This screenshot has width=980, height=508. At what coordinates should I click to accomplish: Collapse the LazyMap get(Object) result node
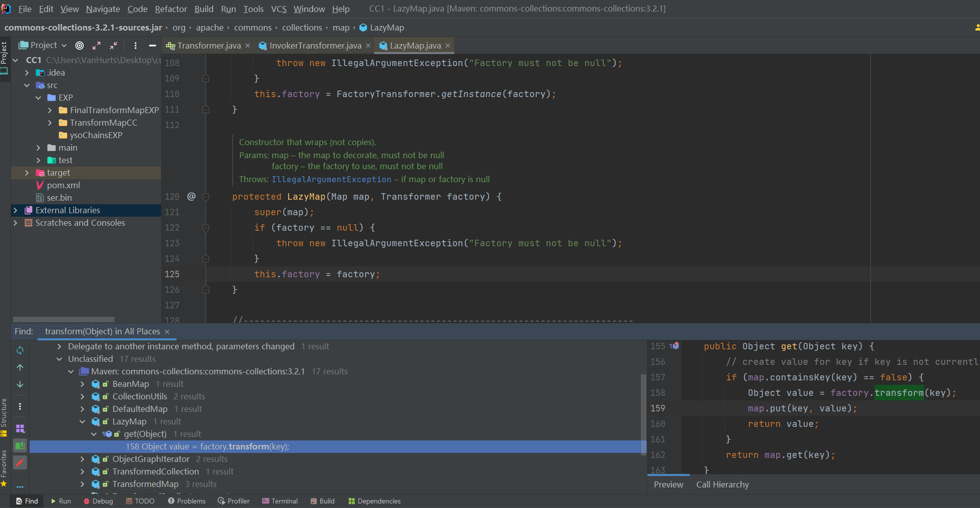[94, 434]
